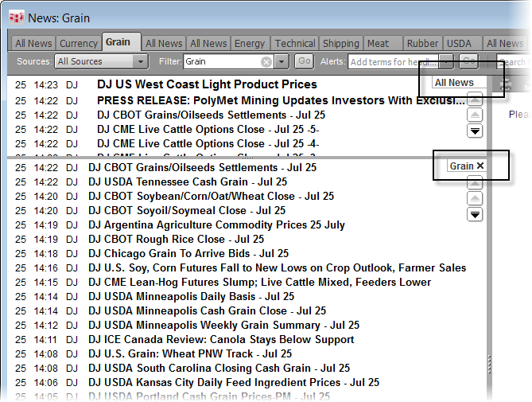Expand the Alerts terms dropdown arrow

pos(447,62)
